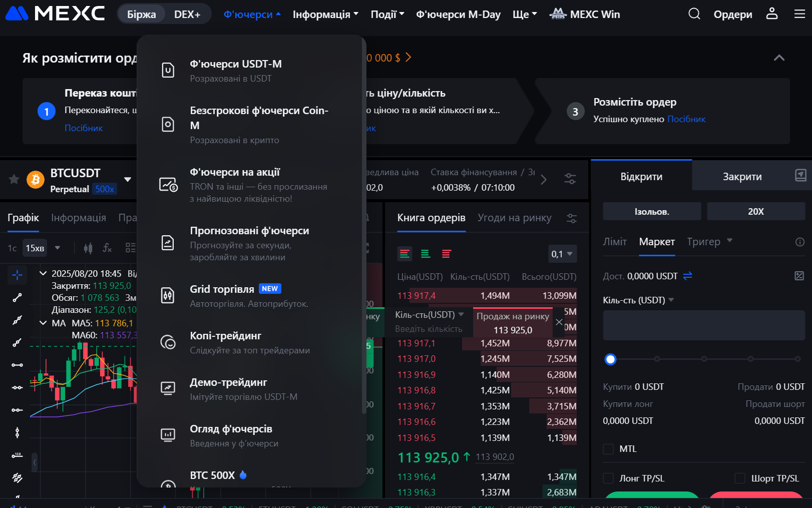812x508 pixels.
Task: Open BTCUSDT pair selector arrow
Action: point(128,179)
